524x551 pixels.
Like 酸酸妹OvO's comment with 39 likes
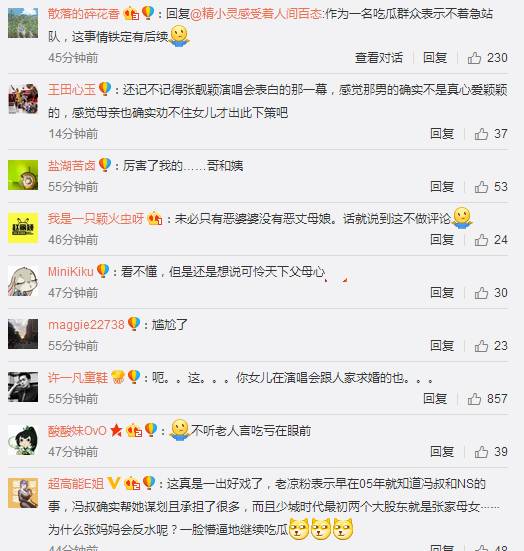tap(481, 452)
